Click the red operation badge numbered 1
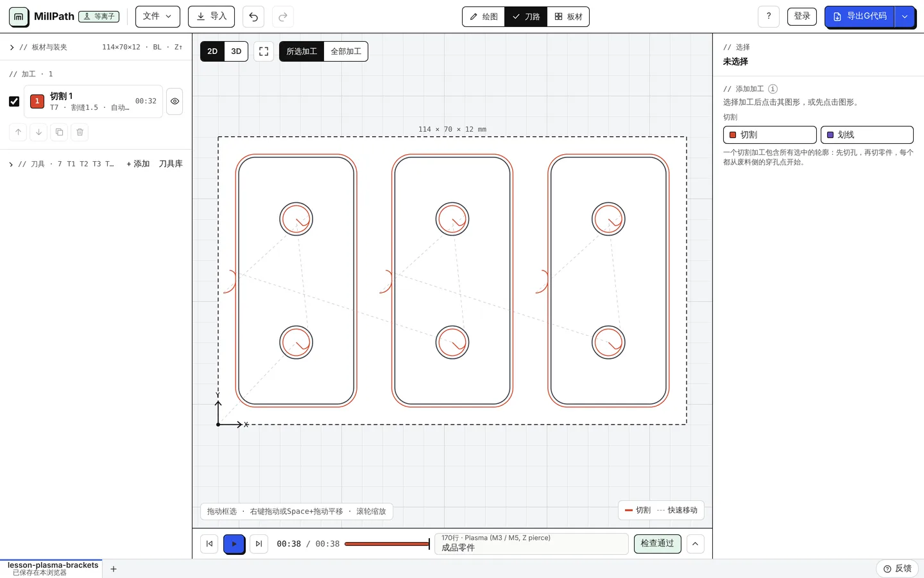The image size is (924, 578). (x=37, y=101)
